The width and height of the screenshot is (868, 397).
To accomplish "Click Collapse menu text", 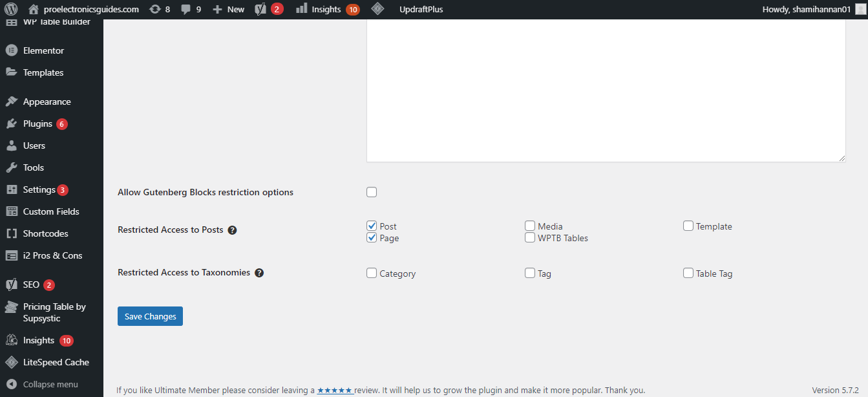I will (x=50, y=384).
